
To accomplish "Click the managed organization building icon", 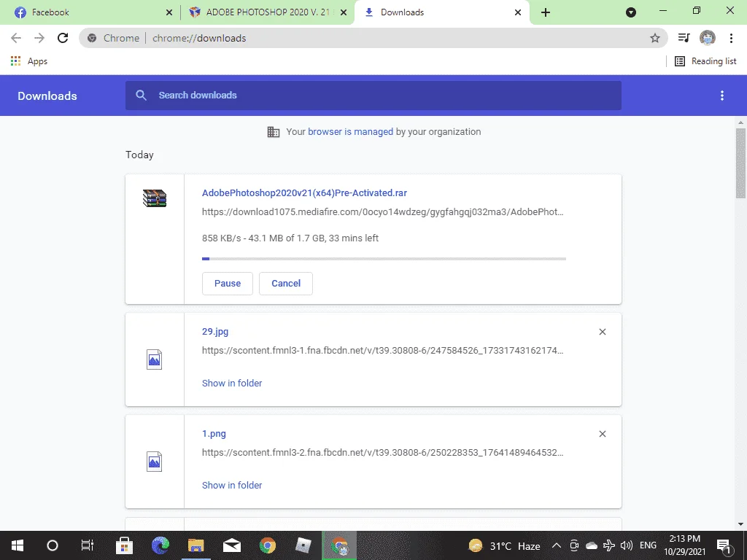I will coord(274,132).
